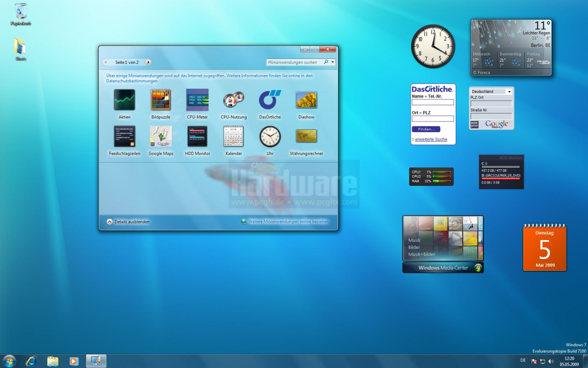Click the volume speaker tray icon
The height and width of the screenshot is (368, 588).
click(x=551, y=362)
